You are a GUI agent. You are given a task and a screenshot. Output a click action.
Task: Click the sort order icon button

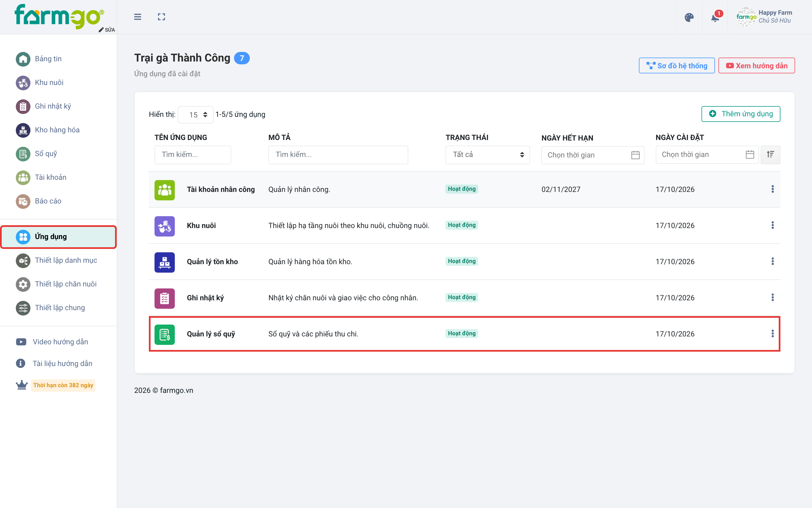[770, 155]
